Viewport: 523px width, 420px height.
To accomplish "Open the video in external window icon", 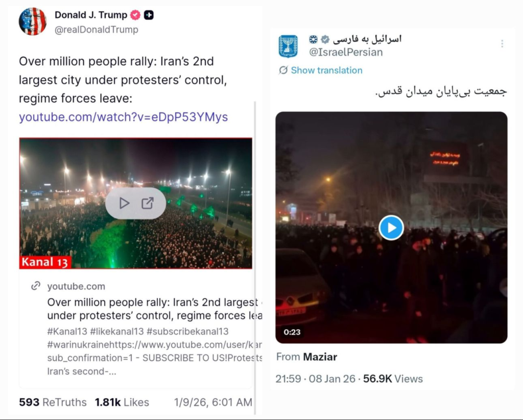I will [148, 203].
